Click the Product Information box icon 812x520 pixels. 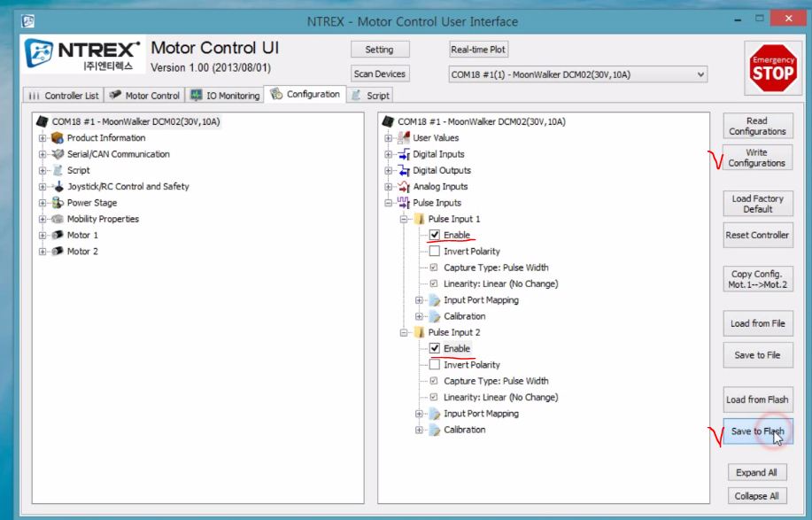point(58,138)
